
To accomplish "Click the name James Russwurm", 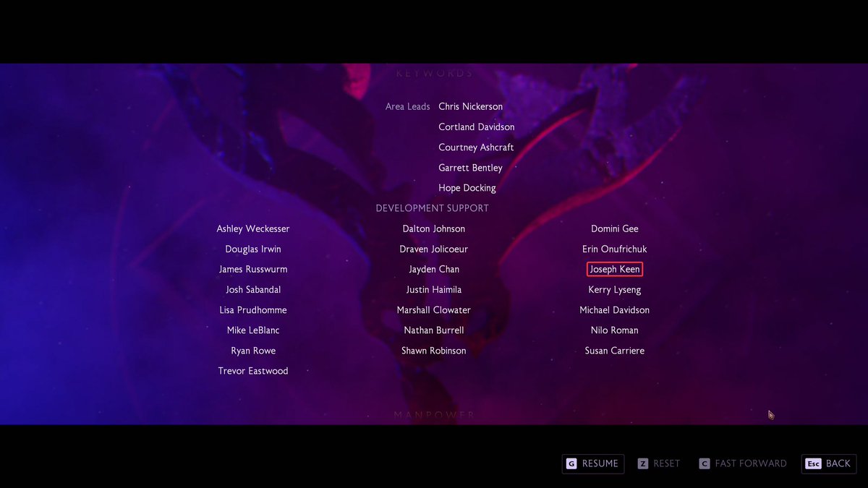I will (253, 269).
